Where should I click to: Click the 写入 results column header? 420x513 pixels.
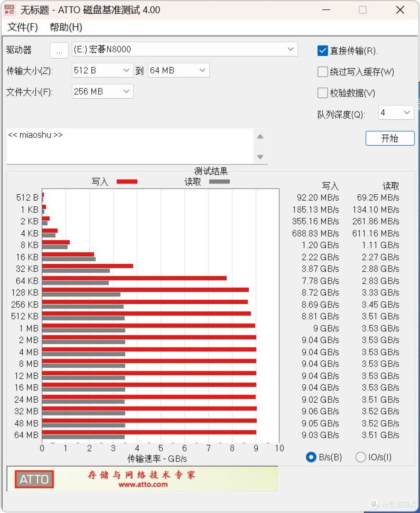tap(330, 186)
